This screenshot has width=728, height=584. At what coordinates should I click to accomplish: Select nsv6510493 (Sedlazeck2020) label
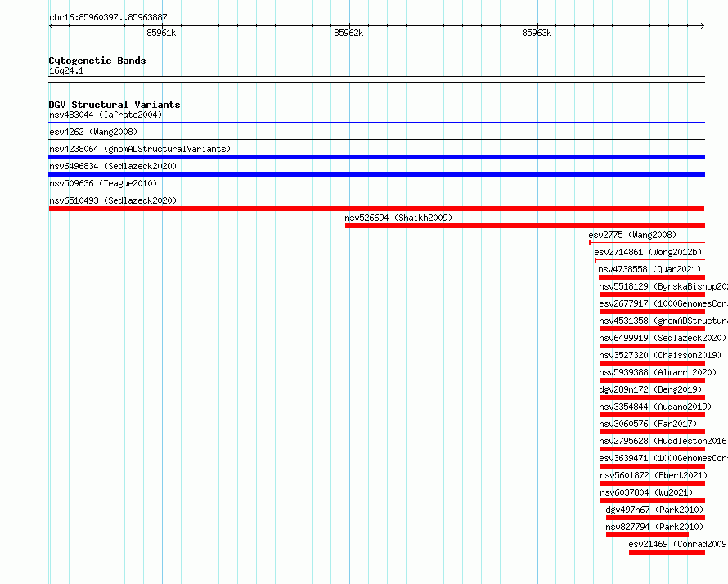(x=113, y=200)
